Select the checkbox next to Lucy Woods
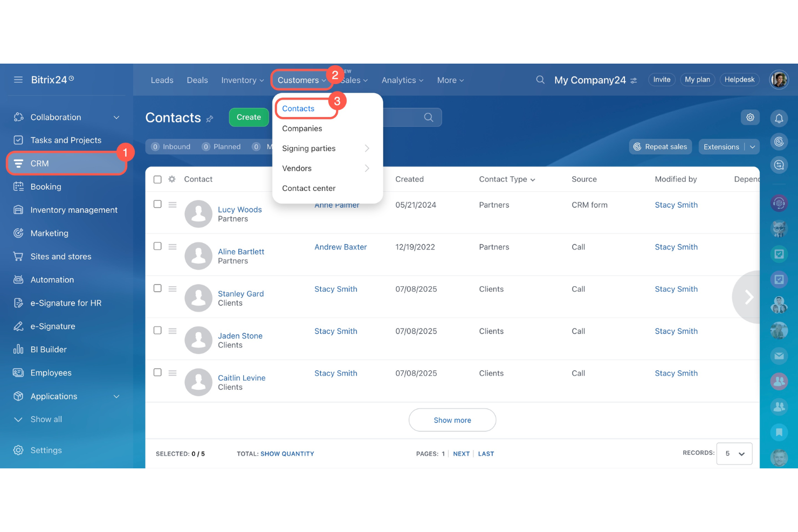The width and height of the screenshot is (798, 532). (157, 204)
